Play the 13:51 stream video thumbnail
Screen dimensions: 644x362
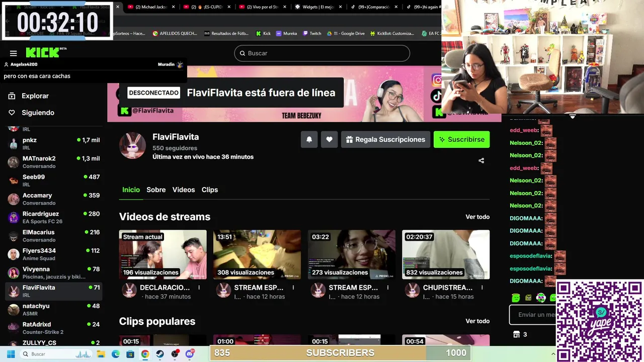(x=257, y=254)
